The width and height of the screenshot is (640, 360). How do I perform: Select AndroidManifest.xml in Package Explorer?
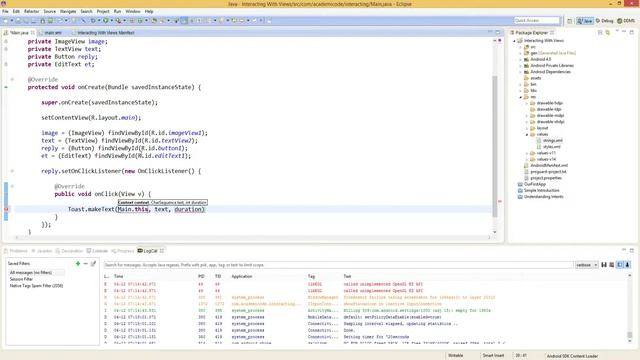coord(549,165)
